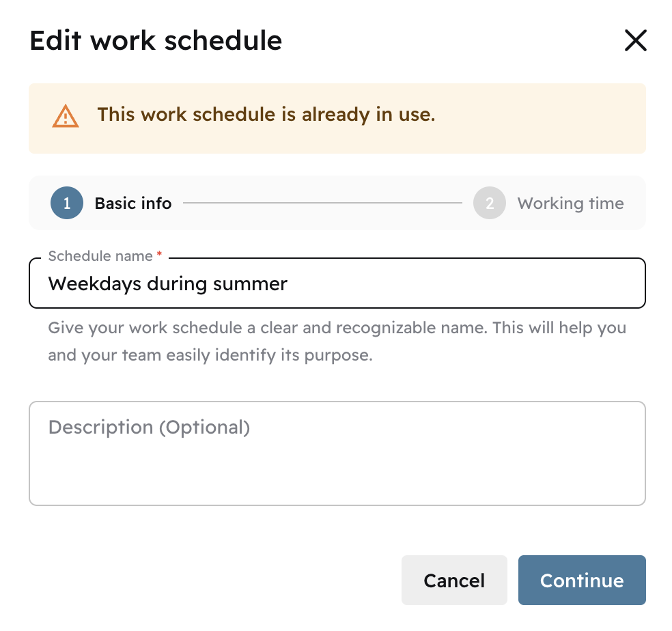672x631 pixels.
Task: Select the step 2 circle icon
Action: click(490, 203)
